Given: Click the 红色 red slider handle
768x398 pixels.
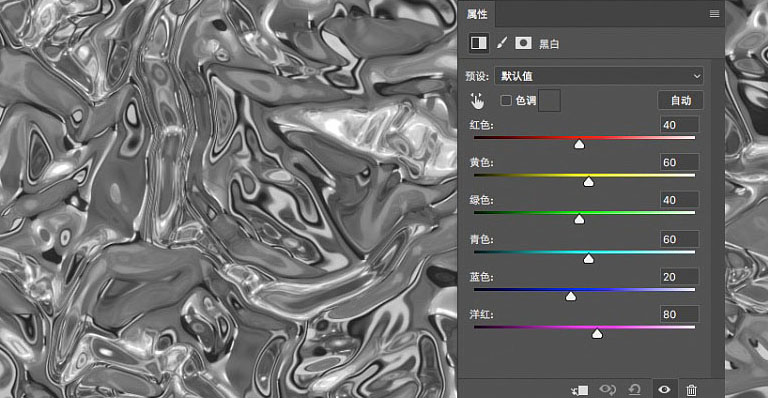Looking at the screenshot, I should (x=579, y=144).
